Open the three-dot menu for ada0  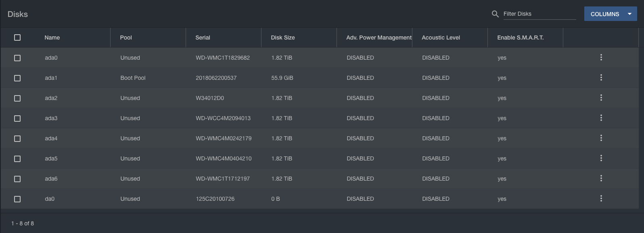tap(601, 58)
